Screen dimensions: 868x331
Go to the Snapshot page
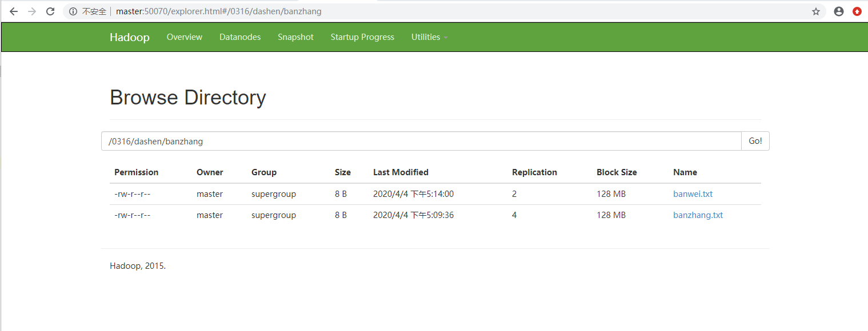(295, 37)
